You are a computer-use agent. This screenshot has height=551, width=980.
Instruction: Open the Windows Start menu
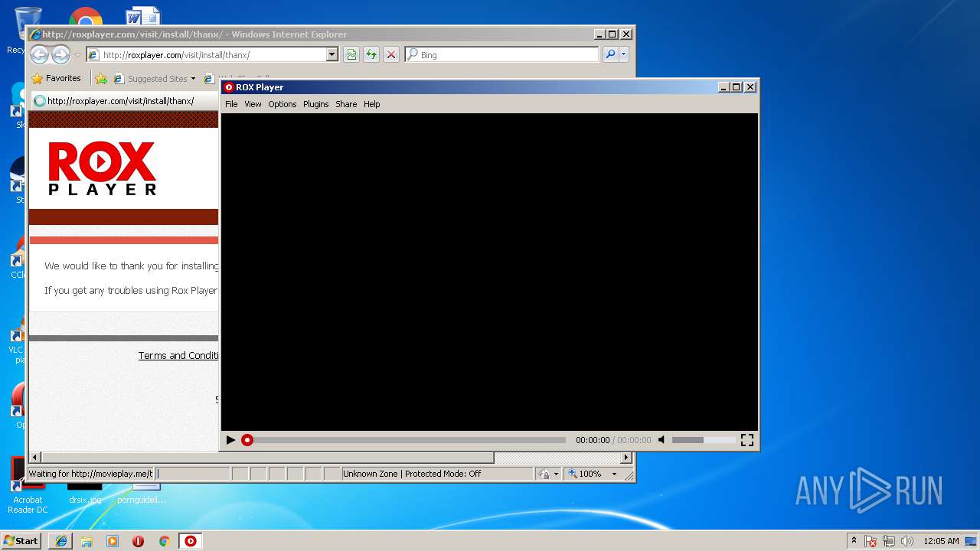pyautogui.click(x=21, y=540)
